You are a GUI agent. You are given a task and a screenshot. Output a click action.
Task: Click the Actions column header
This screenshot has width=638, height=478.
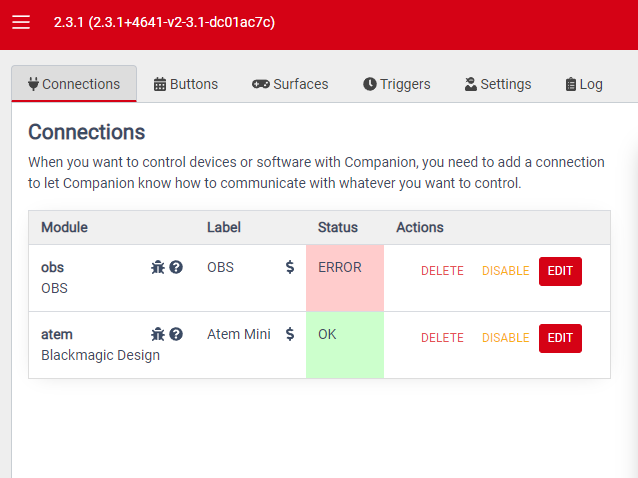[x=420, y=227]
